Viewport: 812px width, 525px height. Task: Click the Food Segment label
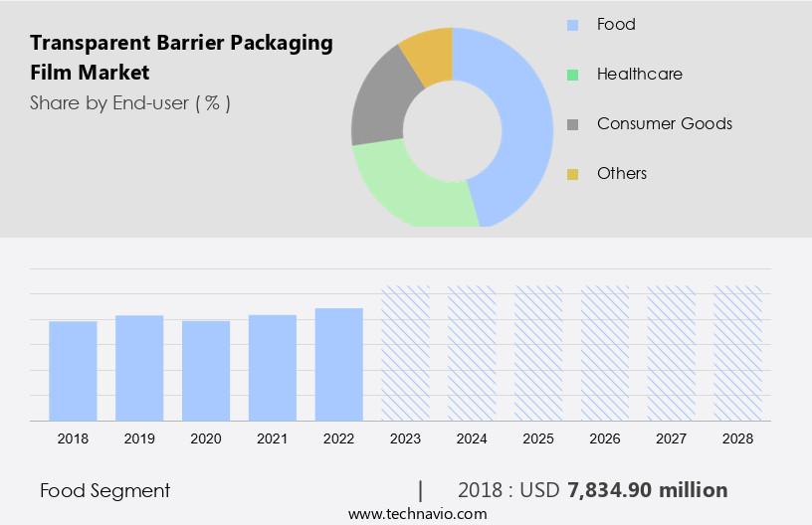pos(104,490)
